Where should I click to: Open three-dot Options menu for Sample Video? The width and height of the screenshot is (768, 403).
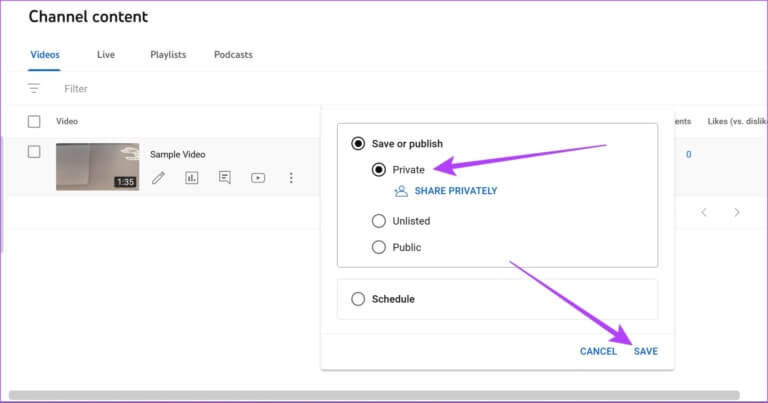(291, 178)
